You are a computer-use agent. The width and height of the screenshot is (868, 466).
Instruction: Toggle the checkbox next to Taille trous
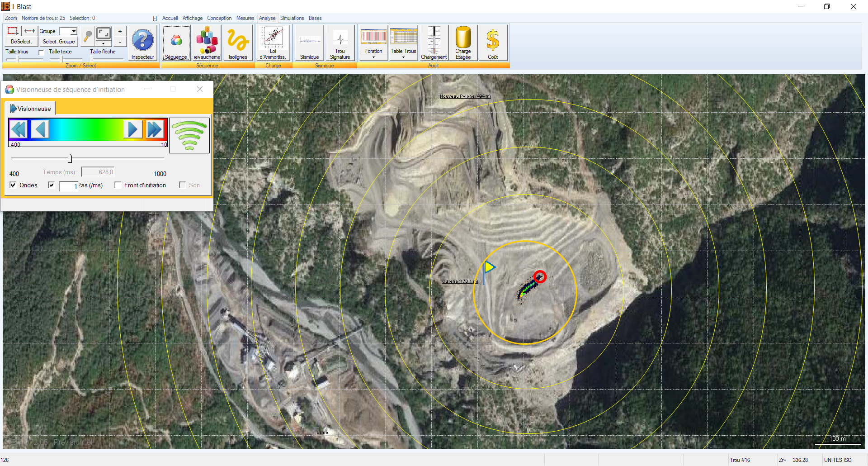coord(42,52)
